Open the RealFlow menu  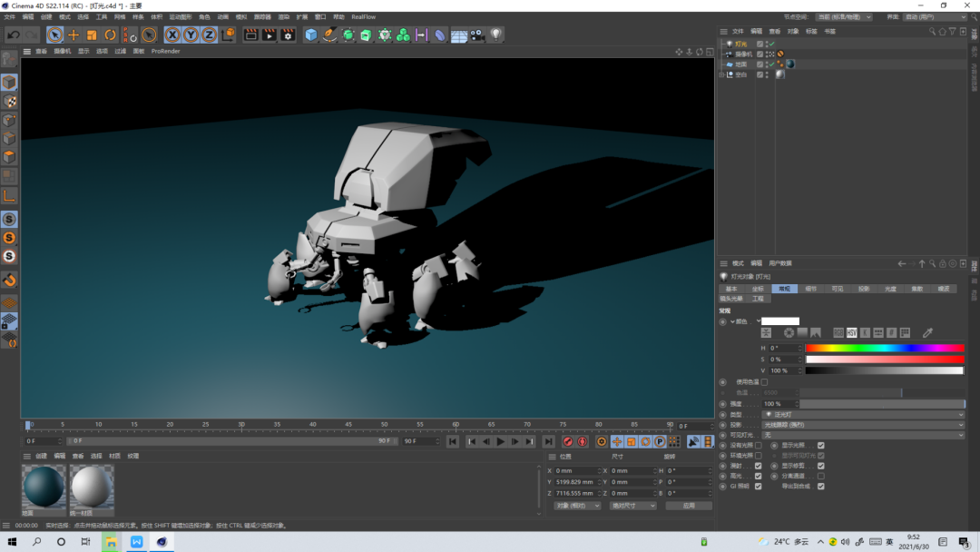click(364, 17)
